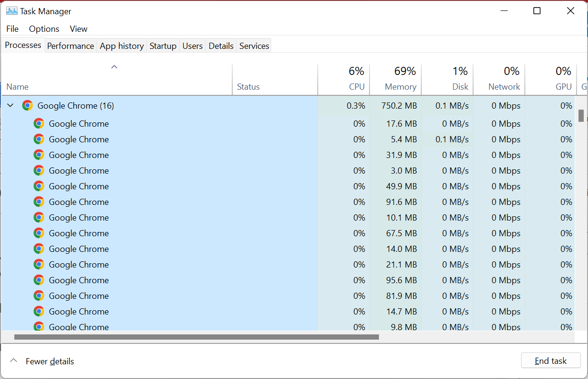Open the App history tab
The width and height of the screenshot is (588, 379).
coord(122,46)
